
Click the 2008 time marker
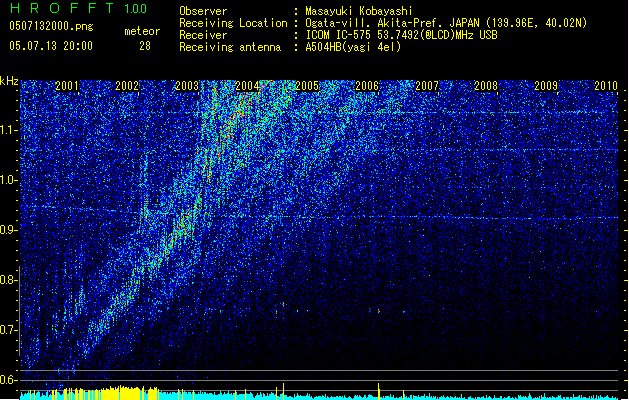tap(486, 85)
